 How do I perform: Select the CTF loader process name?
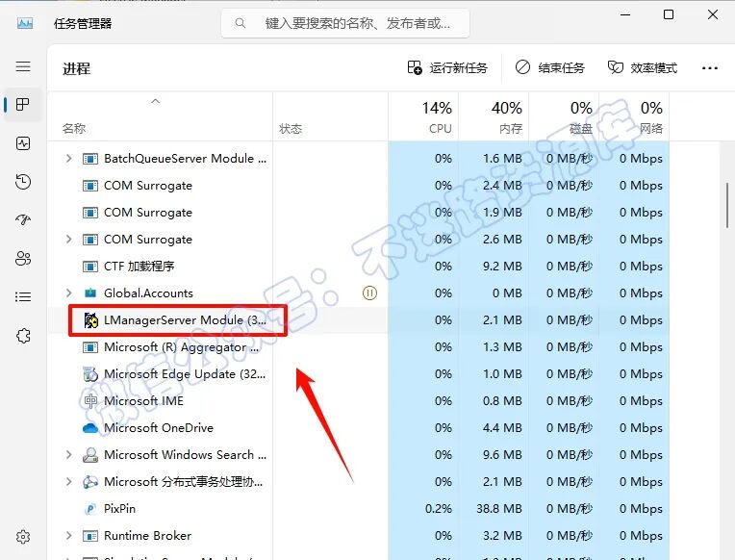point(139,267)
